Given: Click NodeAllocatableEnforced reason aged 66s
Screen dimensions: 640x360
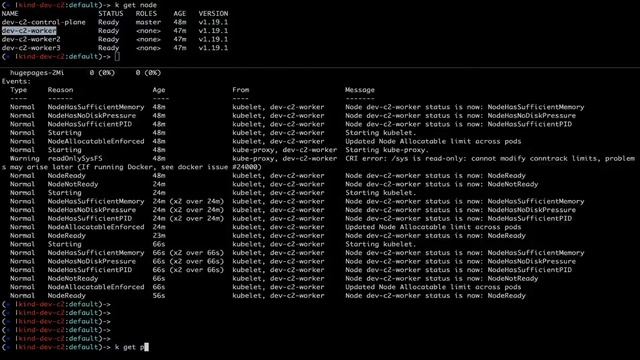Looking at the screenshot, I should (x=96, y=287).
